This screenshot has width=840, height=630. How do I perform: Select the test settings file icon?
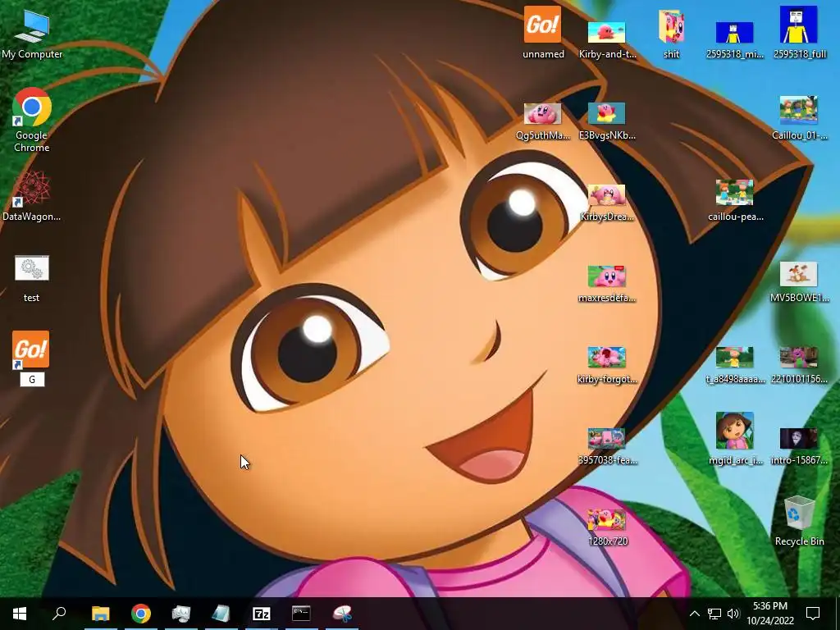32,277
